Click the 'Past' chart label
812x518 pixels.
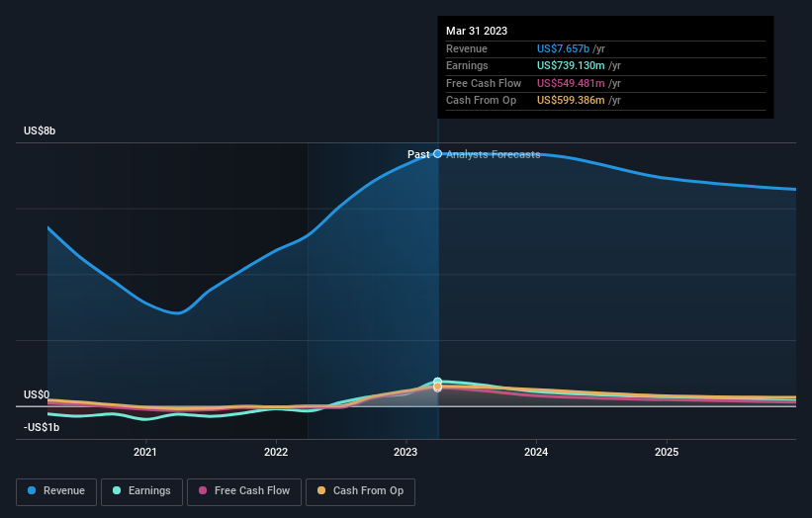[418, 154]
